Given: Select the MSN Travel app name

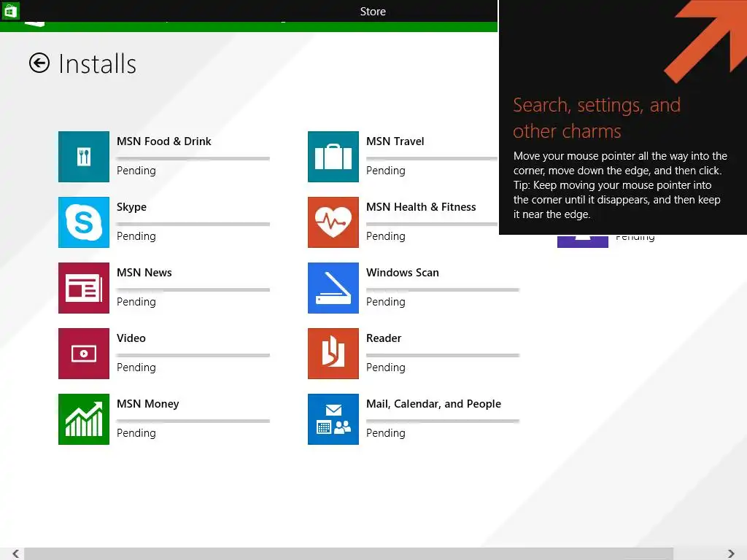Looking at the screenshot, I should (x=395, y=141).
